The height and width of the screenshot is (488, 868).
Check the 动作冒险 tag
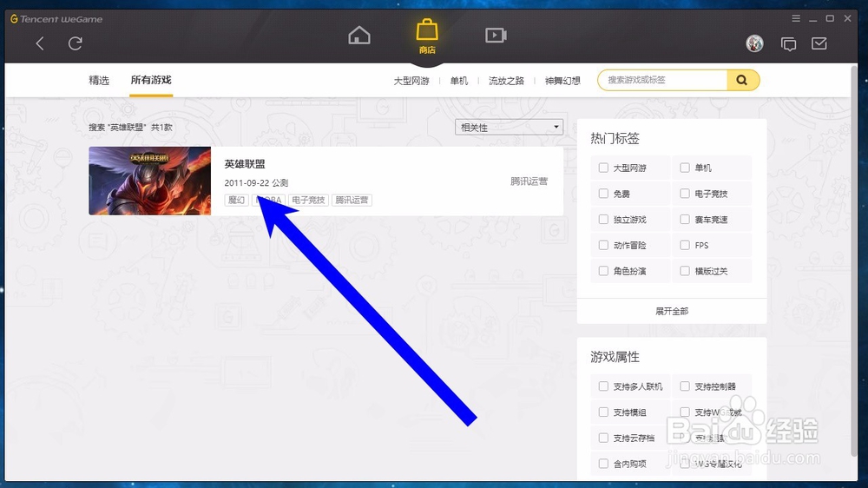coord(603,245)
